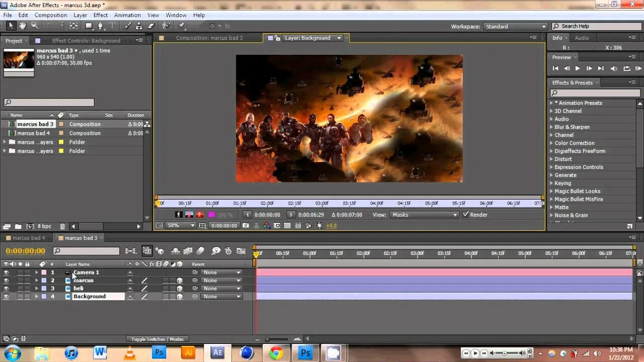Click Toggle Switches / Modes button
Viewport: 644px width, 362px height.
157,339
